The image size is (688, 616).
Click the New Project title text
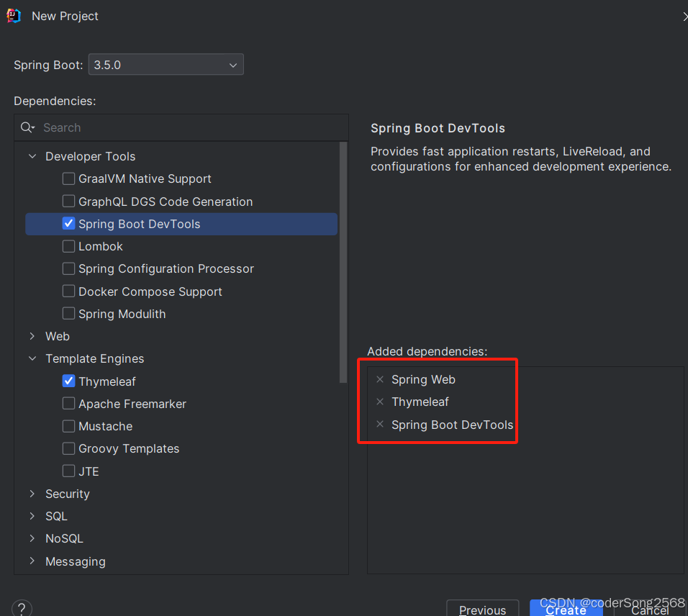(x=65, y=17)
